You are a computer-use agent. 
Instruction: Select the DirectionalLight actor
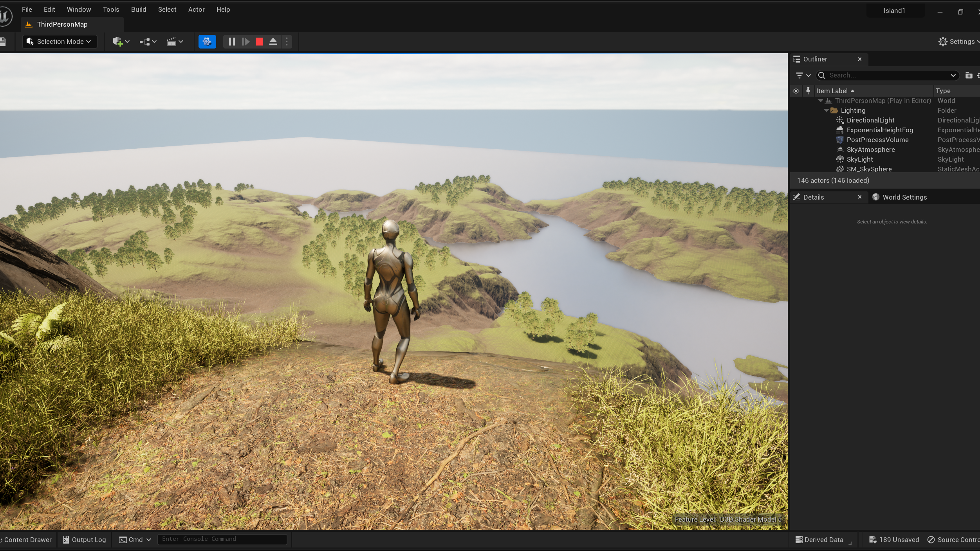(x=870, y=120)
